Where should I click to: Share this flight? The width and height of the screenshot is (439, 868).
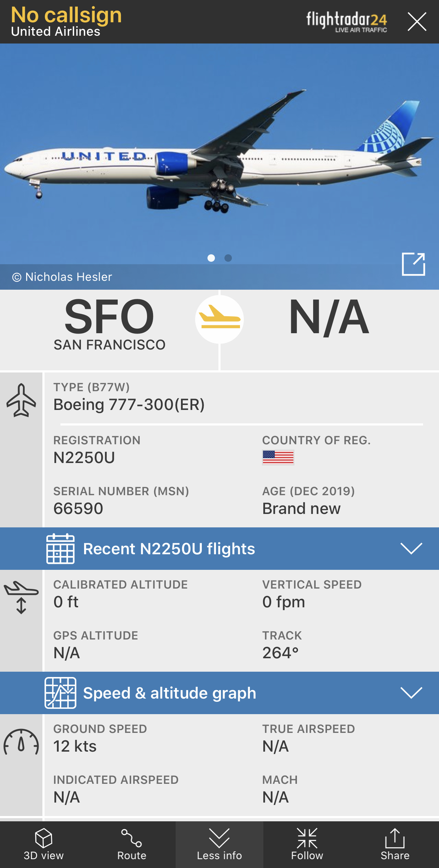pyautogui.click(x=395, y=844)
